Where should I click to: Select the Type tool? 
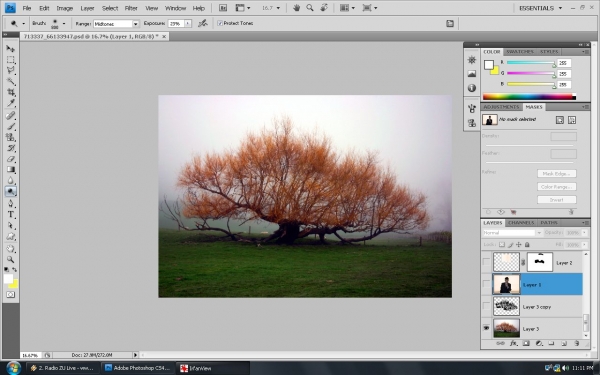click(x=10, y=215)
